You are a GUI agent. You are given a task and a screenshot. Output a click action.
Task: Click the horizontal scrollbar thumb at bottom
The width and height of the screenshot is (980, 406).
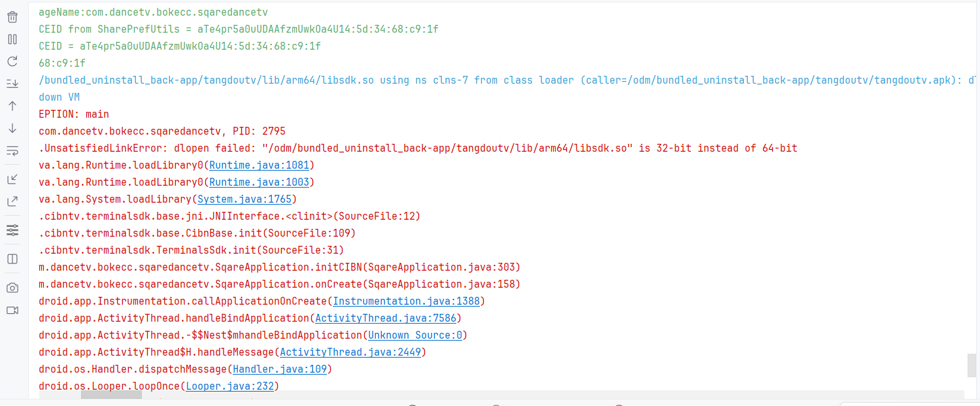(111, 394)
